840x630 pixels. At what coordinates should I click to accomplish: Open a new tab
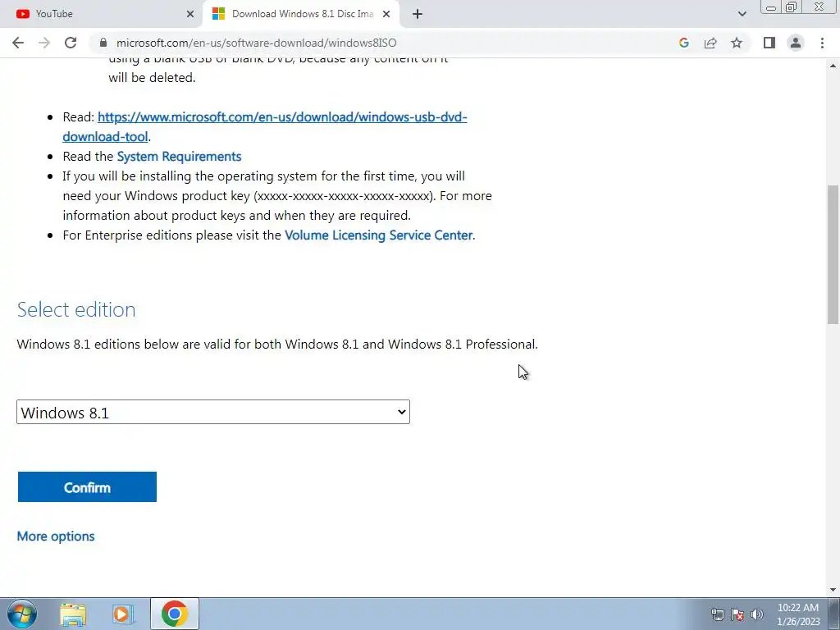pos(418,14)
